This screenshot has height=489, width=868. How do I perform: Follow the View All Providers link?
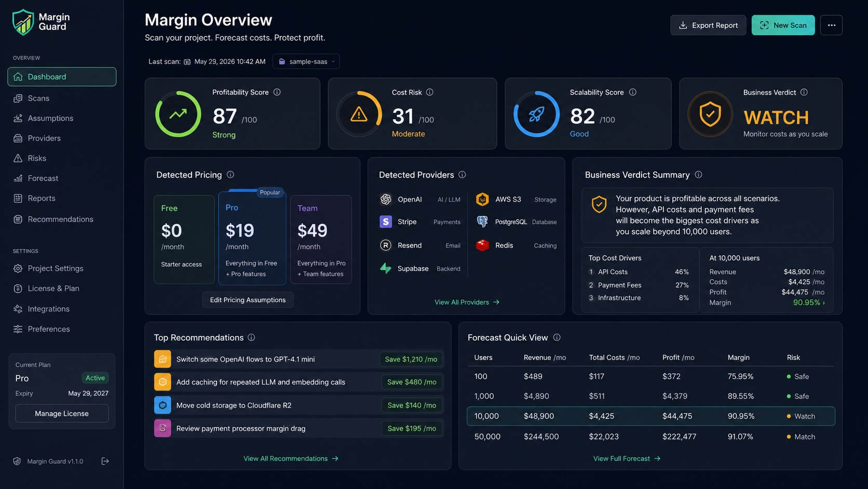click(467, 302)
